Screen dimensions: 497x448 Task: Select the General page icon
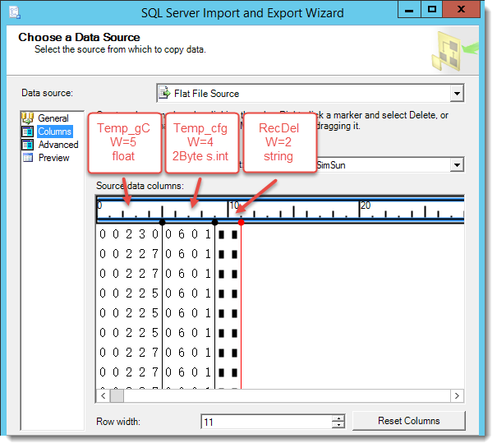pyautogui.click(x=27, y=118)
